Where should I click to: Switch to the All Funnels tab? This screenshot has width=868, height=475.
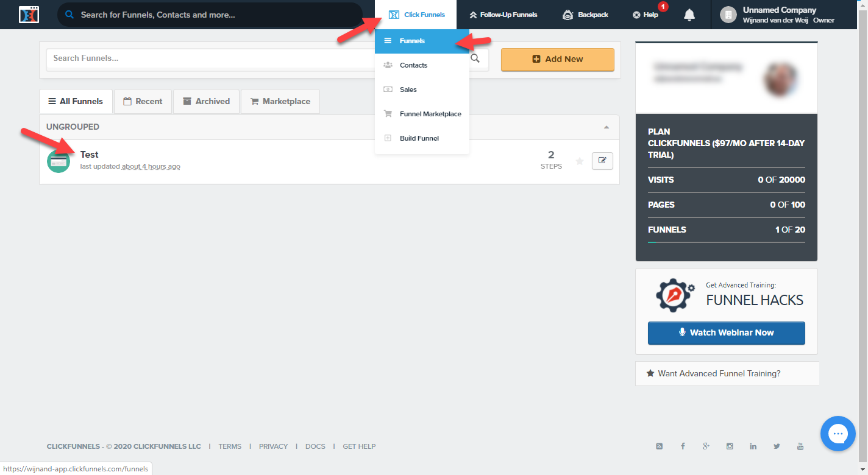pyautogui.click(x=76, y=101)
